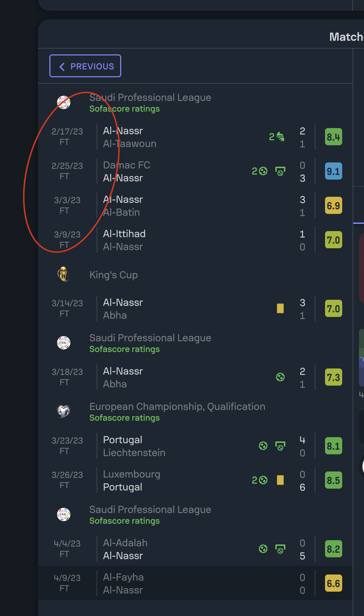Switch to the Matches tab
Image resolution: width=364 pixels, height=616 pixels.
346,37
